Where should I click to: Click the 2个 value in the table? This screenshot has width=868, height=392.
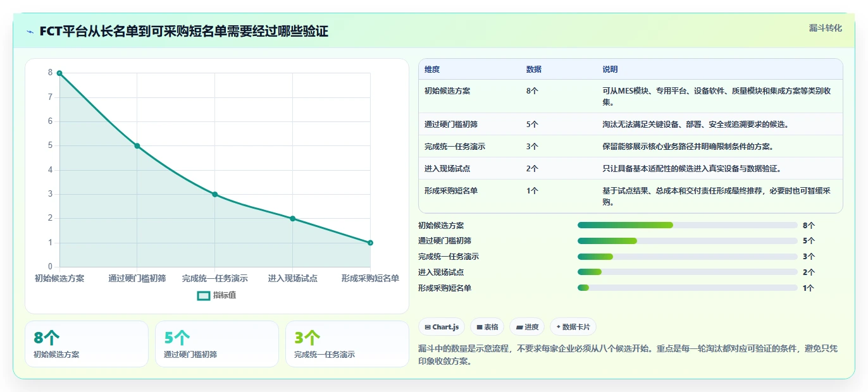pyautogui.click(x=532, y=169)
